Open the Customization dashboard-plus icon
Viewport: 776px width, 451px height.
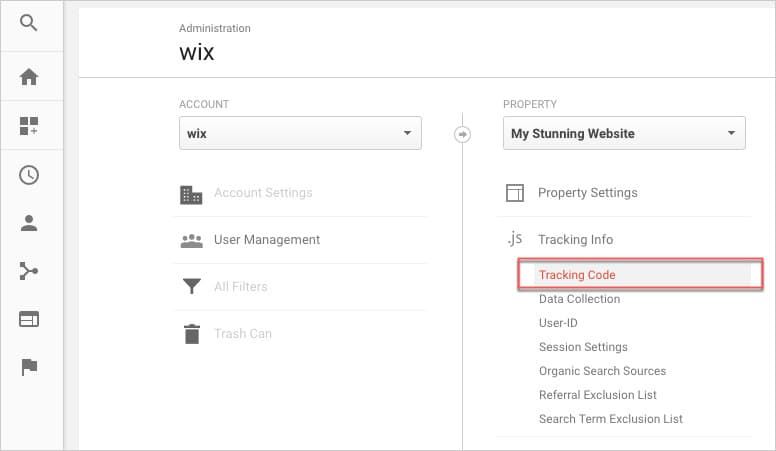pos(29,126)
